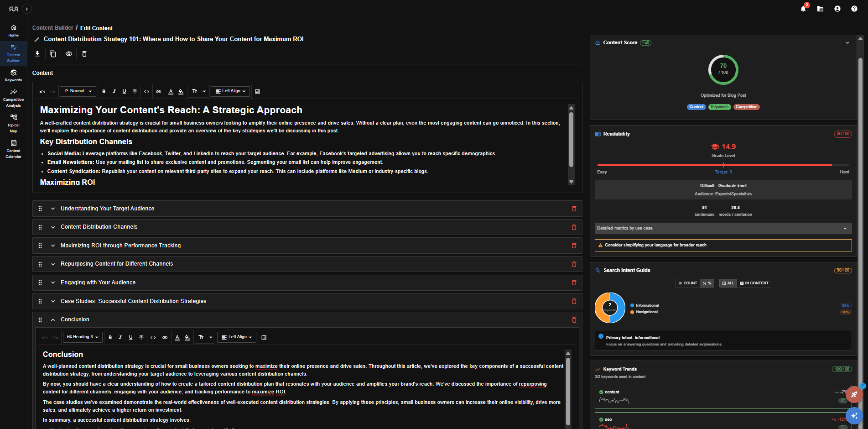Screen dimensions: 868x429
Task: Open Competitive Analysis in the sidebar
Action: pyautogui.click(x=13, y=98)
